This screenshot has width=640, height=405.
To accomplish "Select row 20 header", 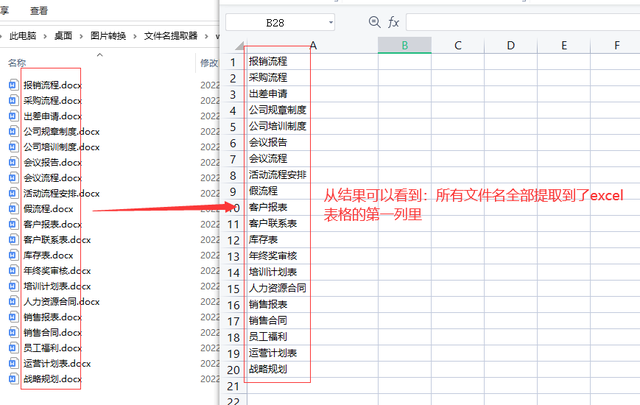I will pos(232,369).
